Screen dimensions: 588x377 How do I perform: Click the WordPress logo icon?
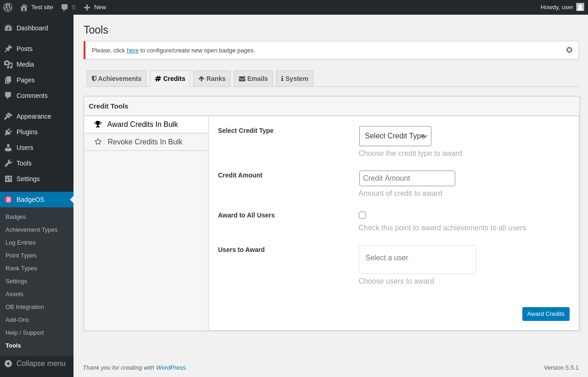pos(8,7)
